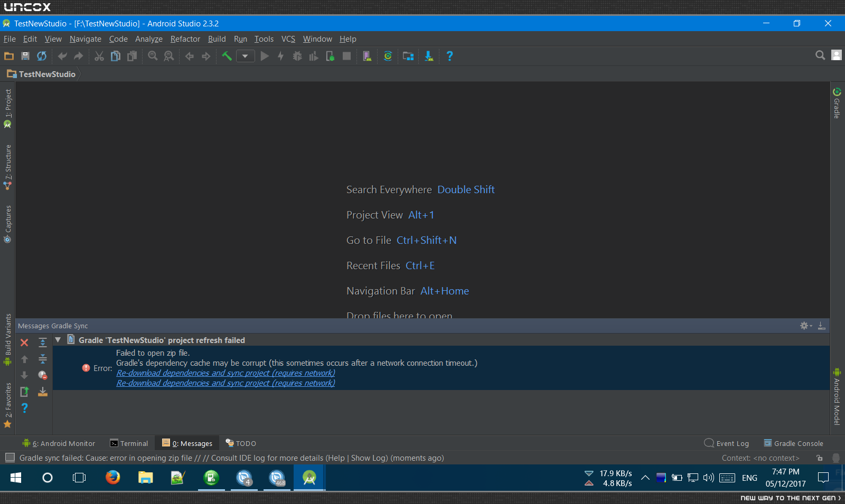This screenshot has width=845, height=504.
Task: Hide the Messages panel with the hide icon
Action: pyautogui.click(x=822, y=326)
